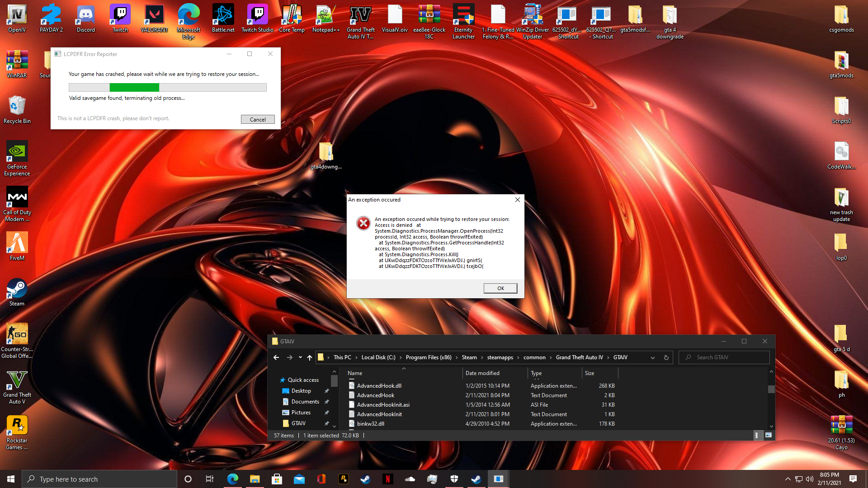Select the AdvancedHookInit.asi file

point(383,405)
